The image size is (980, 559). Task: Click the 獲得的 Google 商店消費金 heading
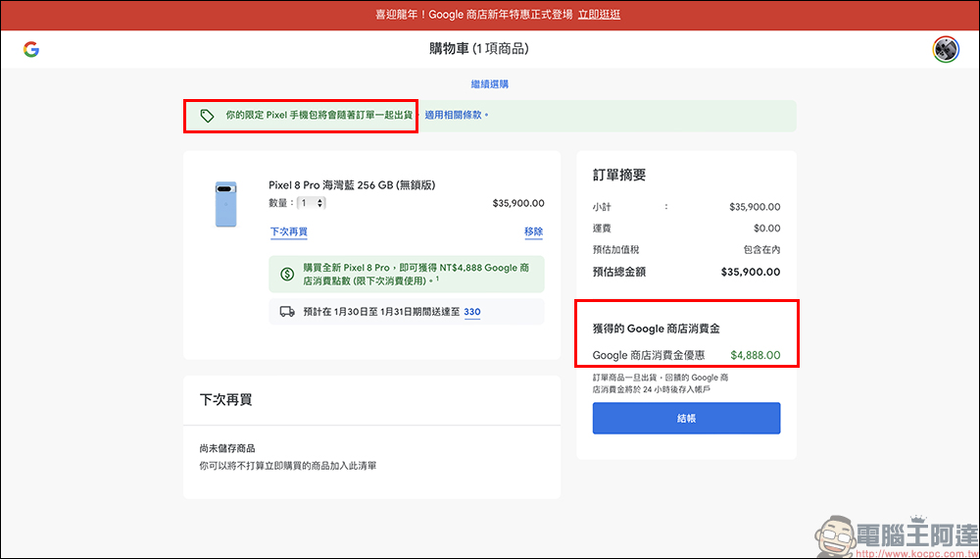pyautogui.click(x=657, y=329)
